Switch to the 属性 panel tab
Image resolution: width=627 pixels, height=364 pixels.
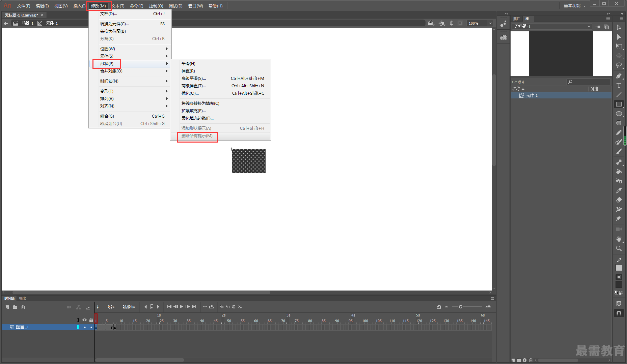click(517, 19)
